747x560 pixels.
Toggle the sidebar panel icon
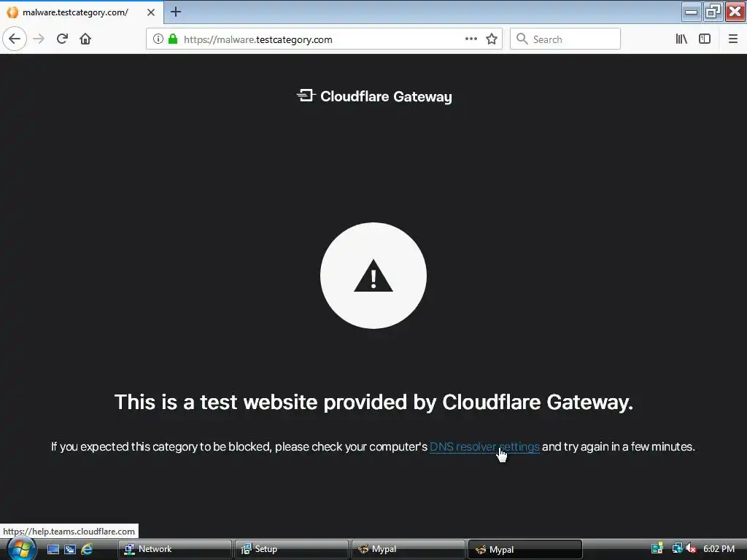coord(705,39)
